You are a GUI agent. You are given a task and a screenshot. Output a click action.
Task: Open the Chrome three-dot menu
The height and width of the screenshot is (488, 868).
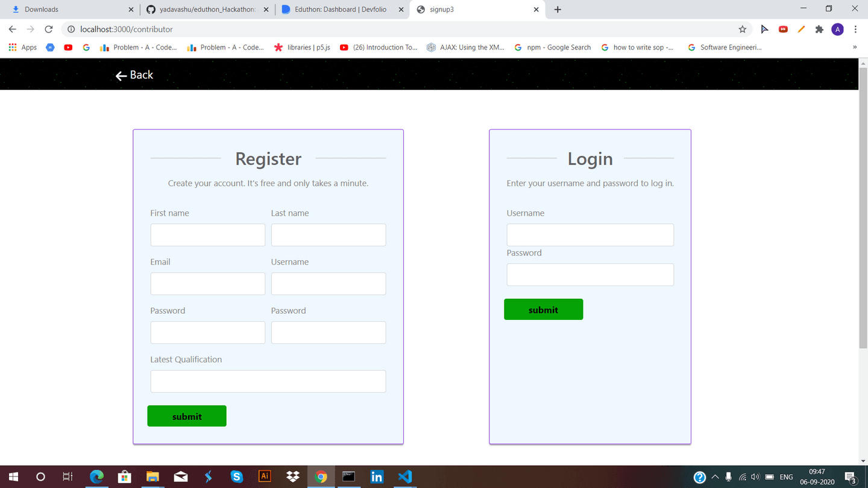[855, 29]
